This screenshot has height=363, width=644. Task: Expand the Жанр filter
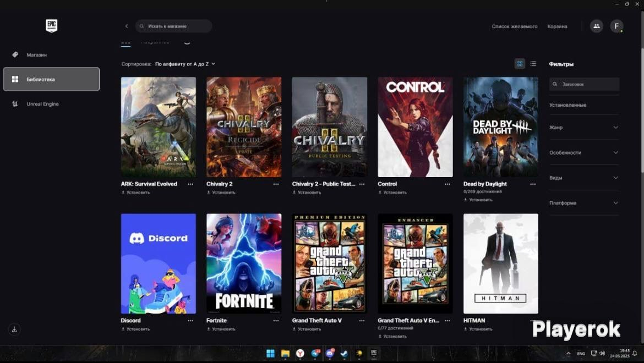[x=583, y=128]
